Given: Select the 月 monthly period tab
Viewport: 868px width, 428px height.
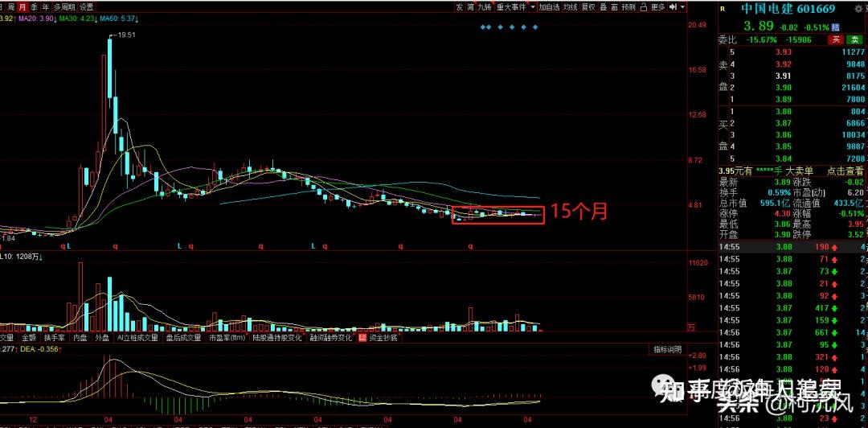Looking at the screenshot, I should [x=22, y=7].
